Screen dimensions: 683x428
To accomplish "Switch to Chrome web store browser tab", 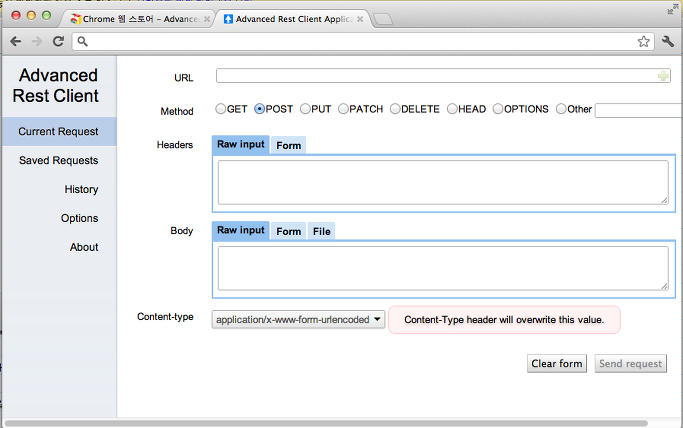I will 139,19.
